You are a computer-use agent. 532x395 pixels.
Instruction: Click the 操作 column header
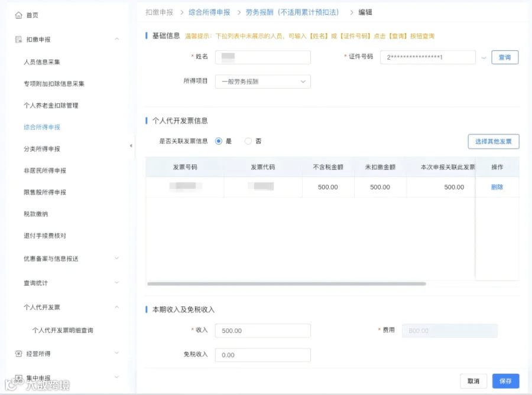pos(497,167)
